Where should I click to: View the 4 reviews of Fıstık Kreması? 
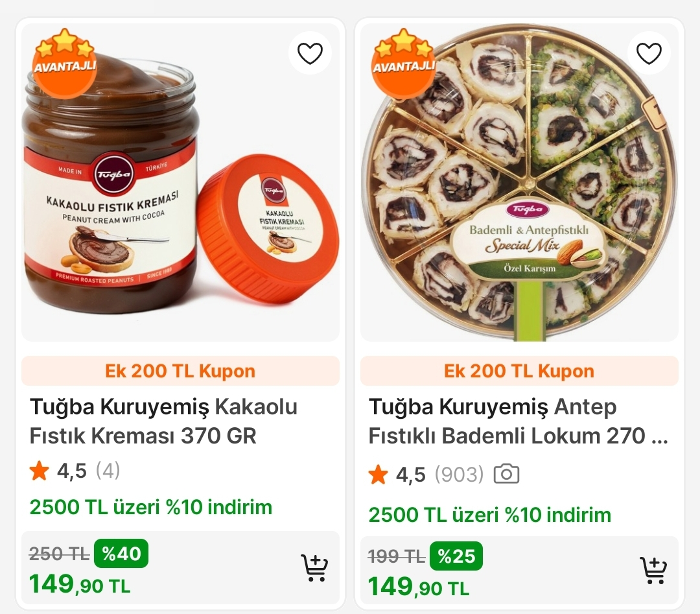tap(108, 471)
